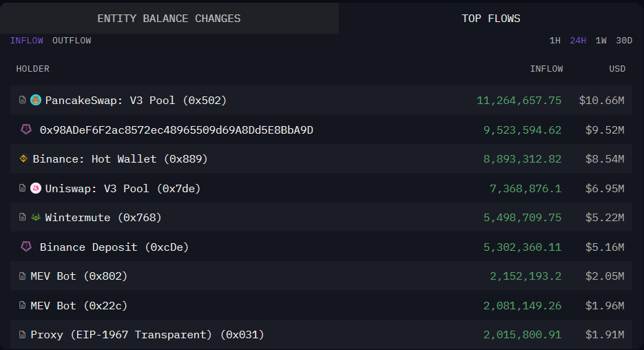Set timeframe to 30D

(x=624, y=41)
